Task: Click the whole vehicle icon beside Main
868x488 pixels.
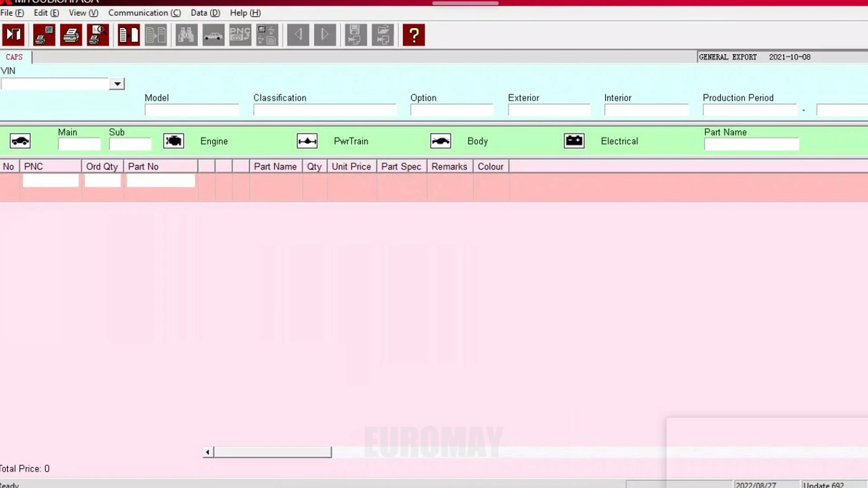Action: 20,141
